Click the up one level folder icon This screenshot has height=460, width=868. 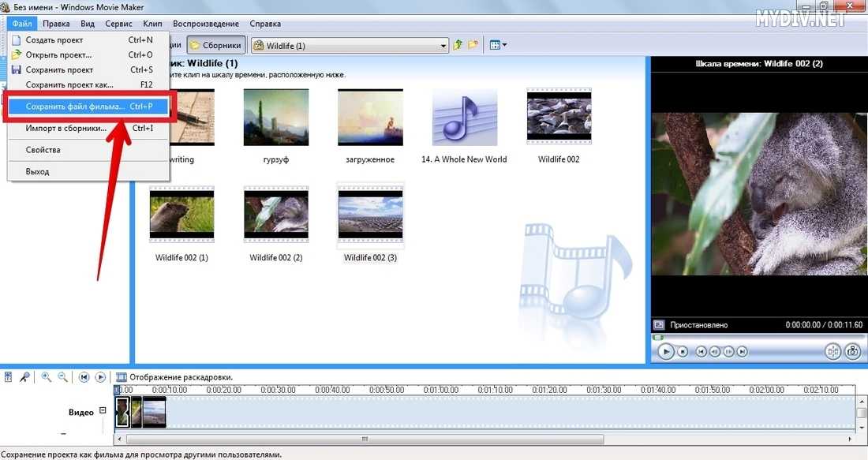(x=458, y=45)
